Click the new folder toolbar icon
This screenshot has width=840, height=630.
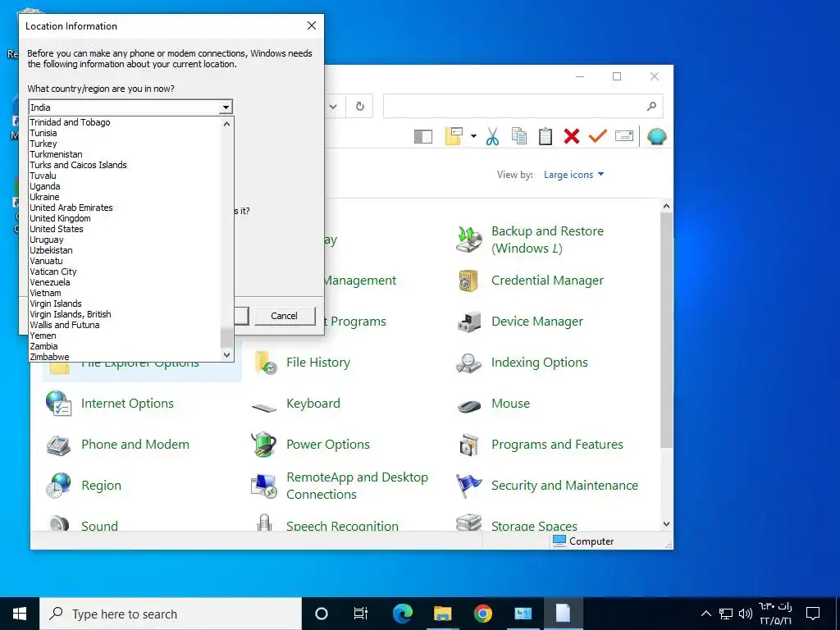(x=454, y=136)
